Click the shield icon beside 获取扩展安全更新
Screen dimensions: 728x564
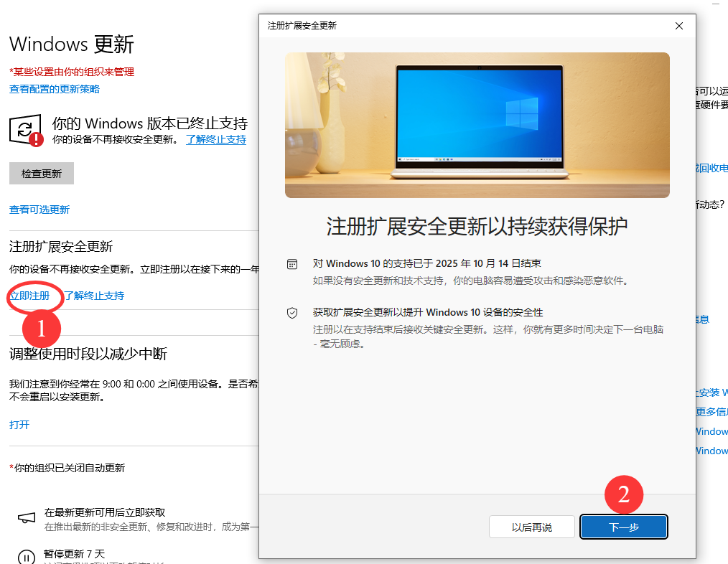[x=292, y=313]
